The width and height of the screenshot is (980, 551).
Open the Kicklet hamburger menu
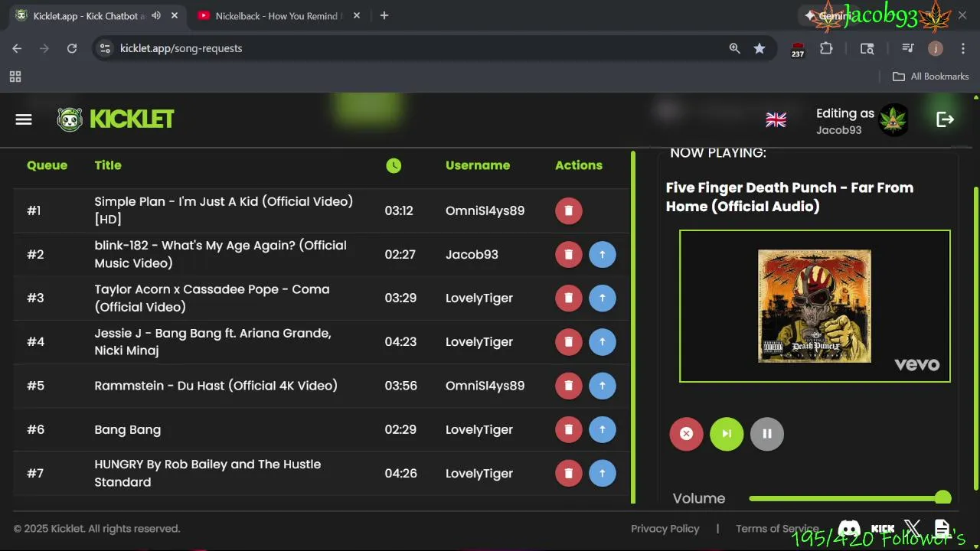(24, 119)
